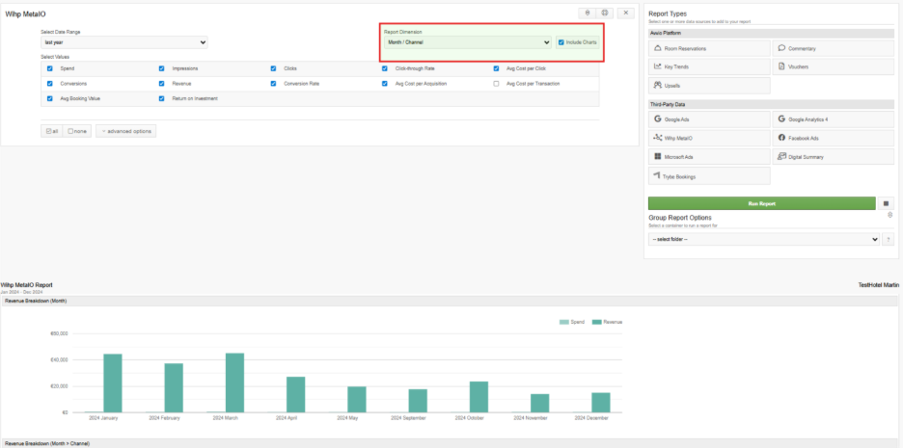Expand the select folder dropdown
Viewport: 904px width, 448px height.
(x=764, y=239)
